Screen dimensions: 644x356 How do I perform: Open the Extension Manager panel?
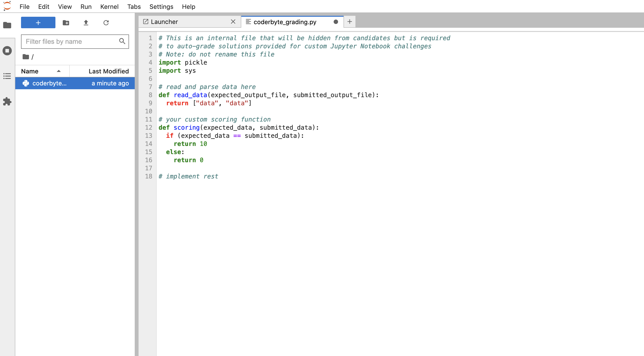click(x=7, y=102)
